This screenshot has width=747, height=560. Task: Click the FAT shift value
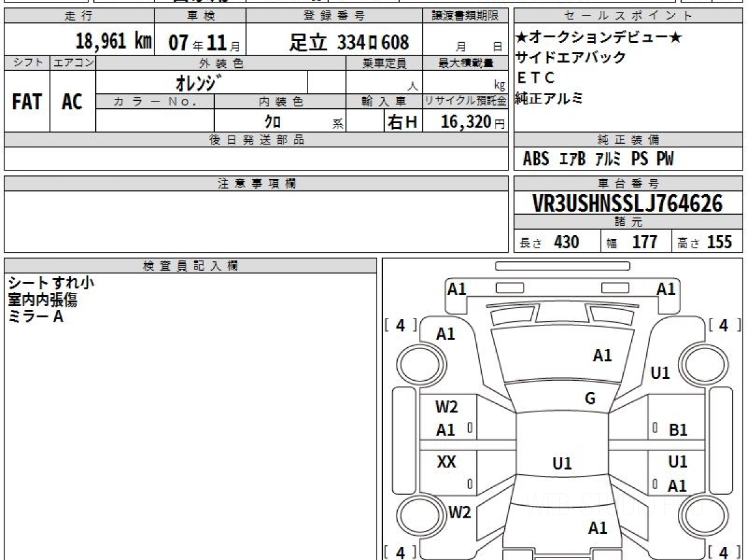pos(27,102)
